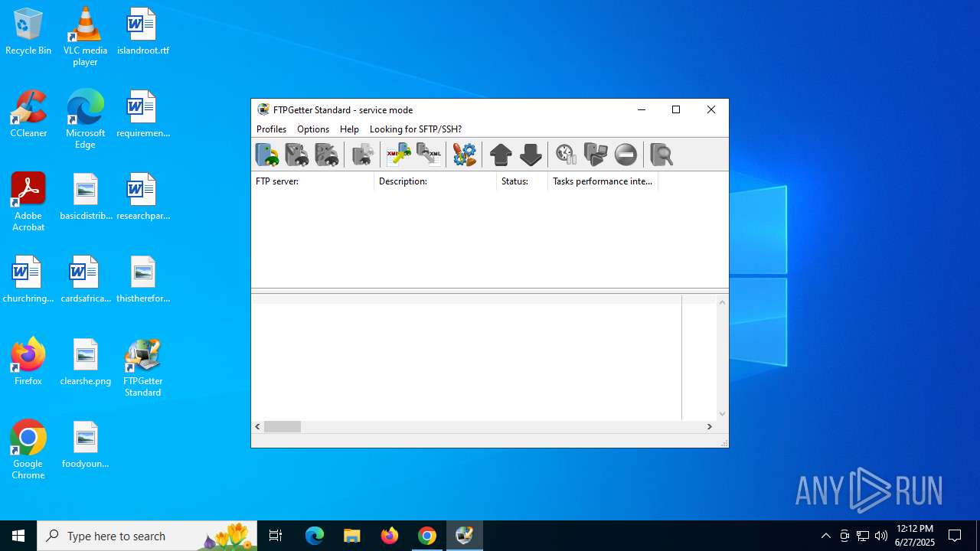Select the islandroot.rtf desktop file

(142, 32)
